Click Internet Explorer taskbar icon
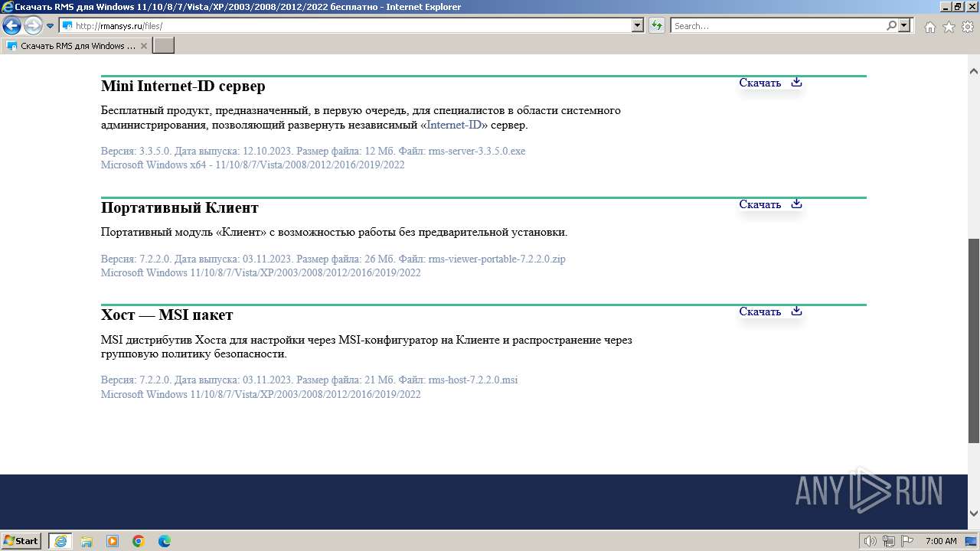 [60, 541]
